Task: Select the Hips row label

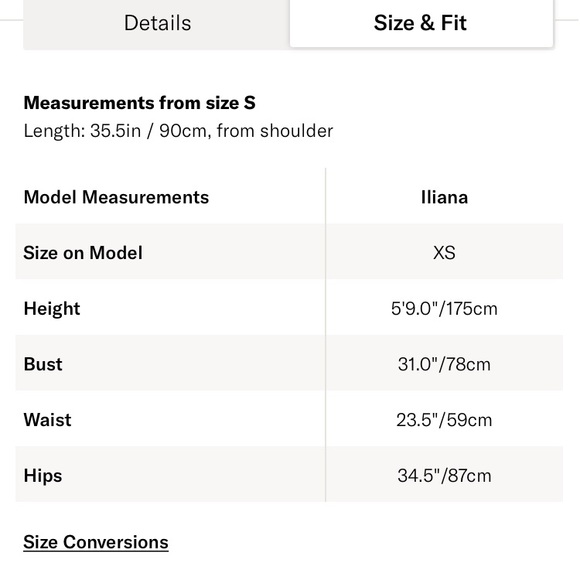Action: point(43,476)
